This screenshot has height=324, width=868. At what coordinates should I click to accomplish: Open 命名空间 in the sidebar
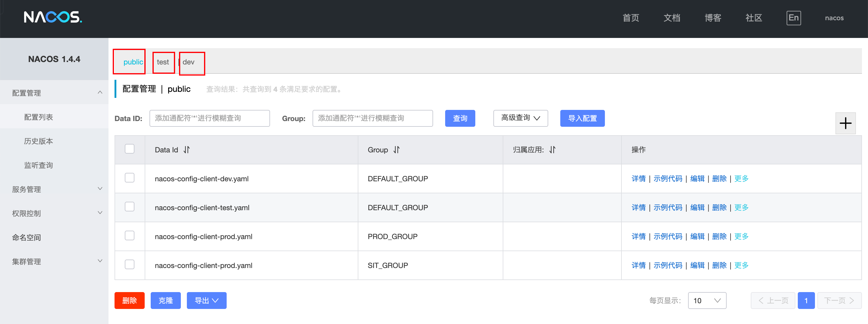click(x=26, y=238)
